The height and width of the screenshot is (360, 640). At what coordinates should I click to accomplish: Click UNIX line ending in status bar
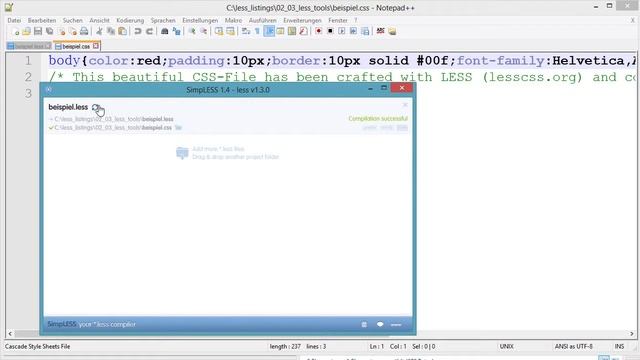click(x=507, y=347)
